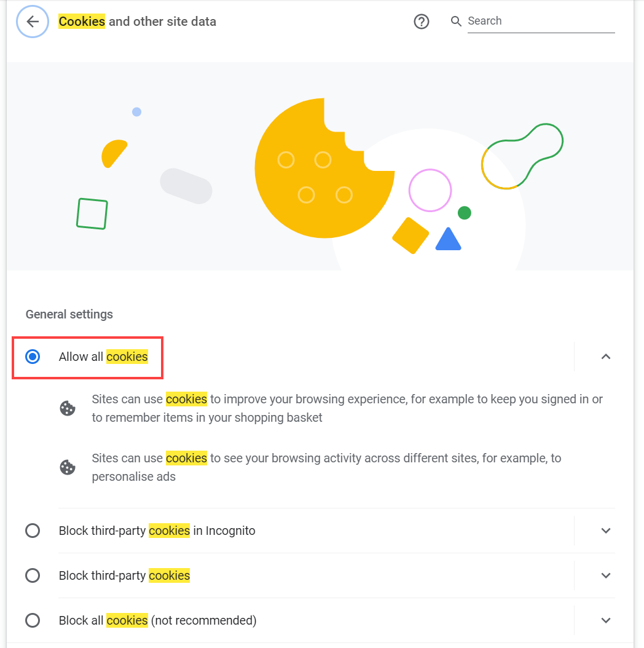Expand Block third-party cookies in Incognito details
The height and width of the screenshot is (648, 644).
click(x=605, y=531)
